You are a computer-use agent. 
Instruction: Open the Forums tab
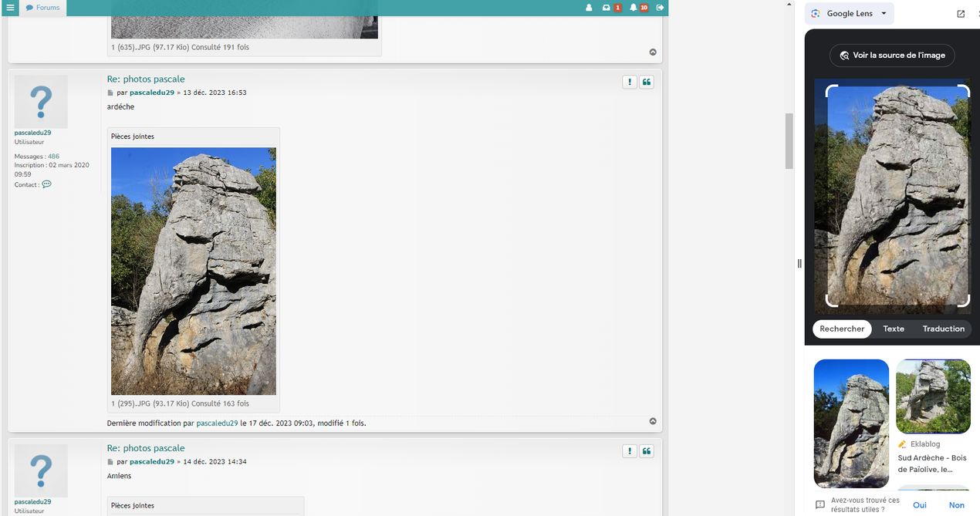click(42, 8)
